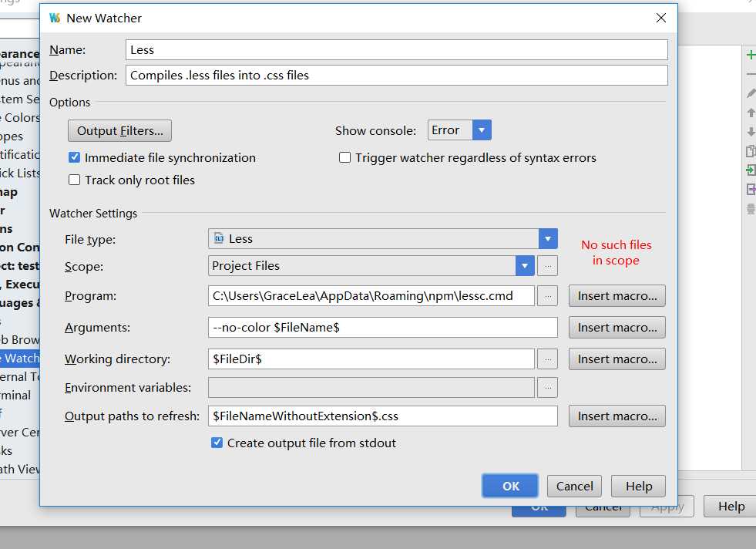Expand the File type Less dropdown arrow
Viewport: 756px width, 549px height.
[x=548, y=239]
